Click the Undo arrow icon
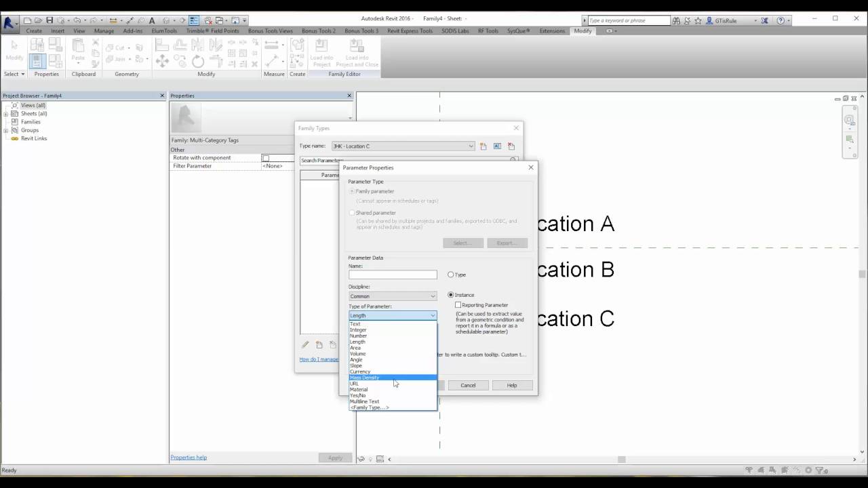The image size is (868, 488). (77, 20)
